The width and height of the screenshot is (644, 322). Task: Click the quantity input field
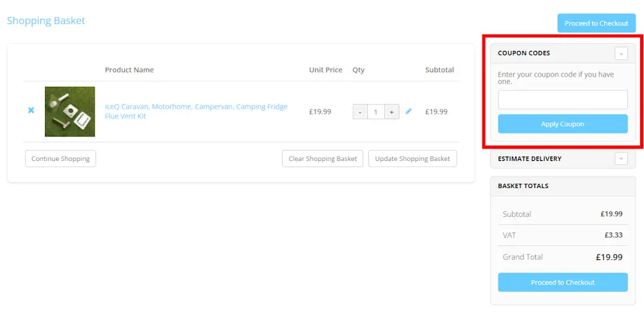[x=375, y=112]
